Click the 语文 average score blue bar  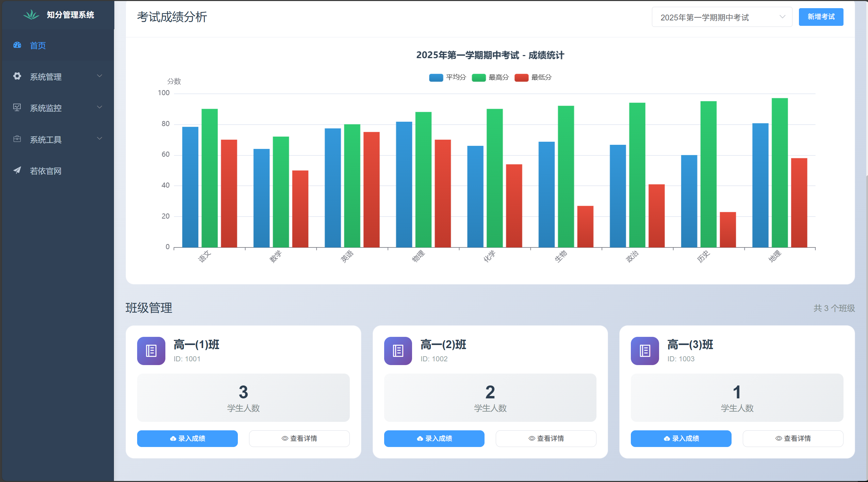pyautogui.click(x=190, y=187)
